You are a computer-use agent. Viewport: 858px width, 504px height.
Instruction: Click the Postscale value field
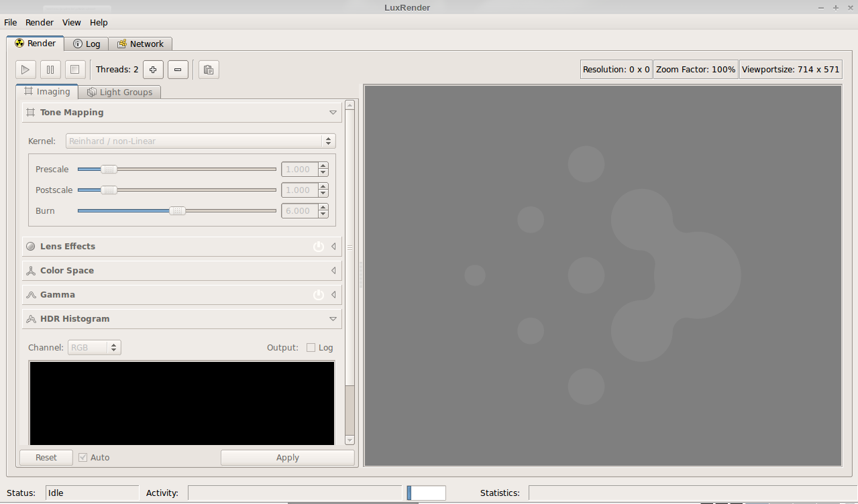coord(299,190)
